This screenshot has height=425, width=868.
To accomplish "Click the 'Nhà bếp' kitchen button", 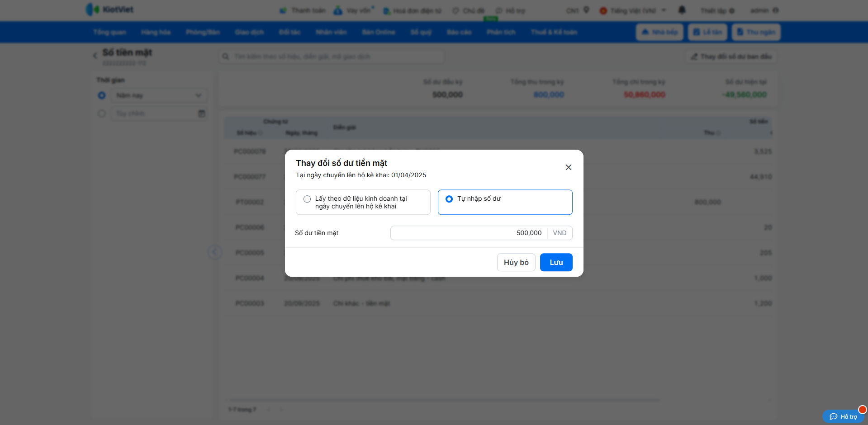I will click(659, 32).
